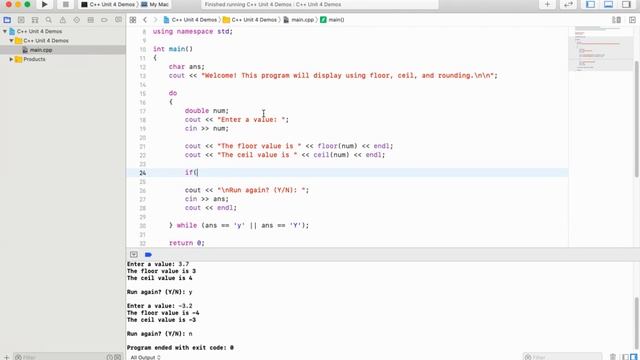Screen dimensions: 640x360
Task: Open the Debug navigator
Action: (x=90, y=20)
